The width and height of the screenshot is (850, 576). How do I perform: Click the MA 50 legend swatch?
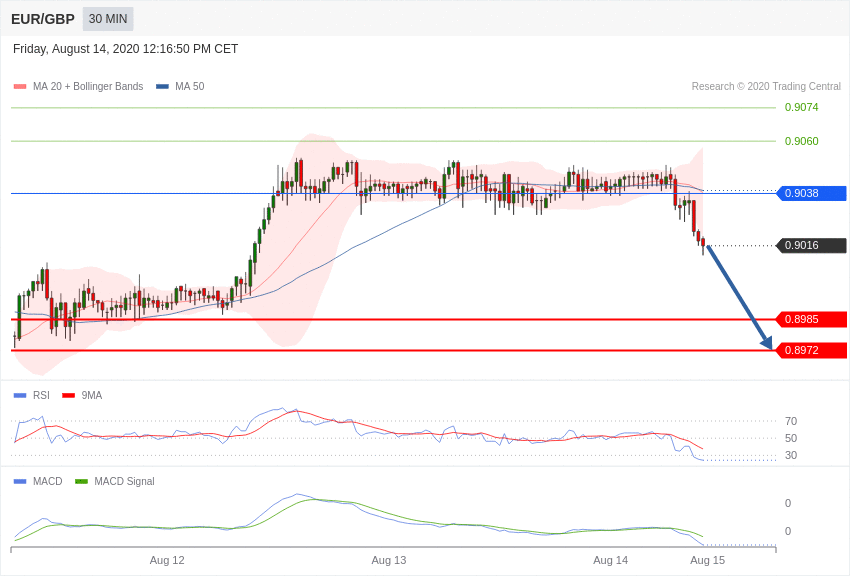coord(162,87)
